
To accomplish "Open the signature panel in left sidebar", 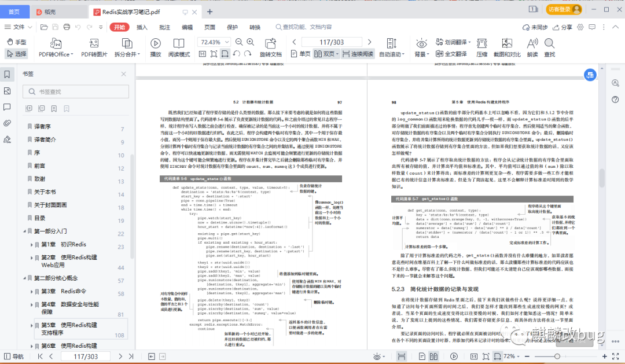I will (7, 139).
